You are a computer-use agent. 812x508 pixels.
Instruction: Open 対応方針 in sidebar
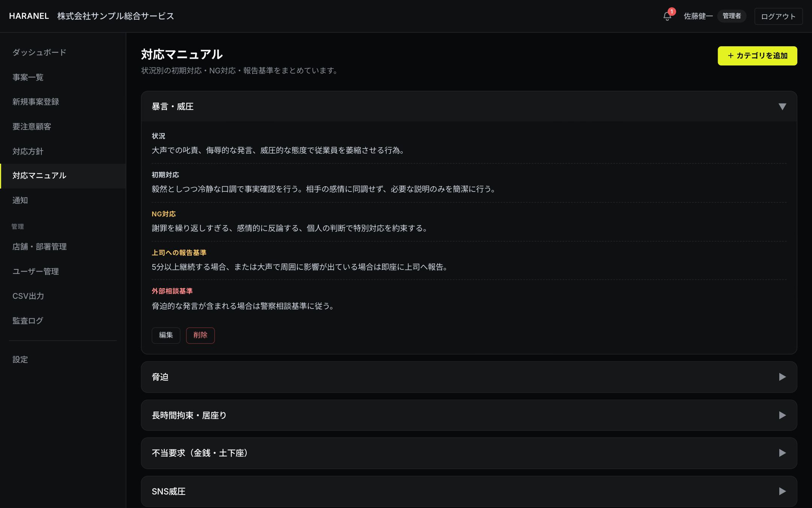(x=63, y=151)
